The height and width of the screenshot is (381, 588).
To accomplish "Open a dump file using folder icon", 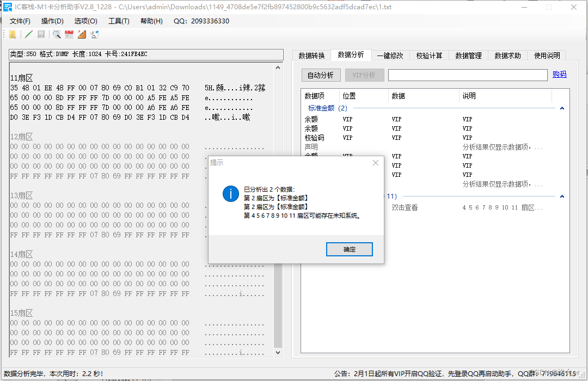I will click(x=13, y=34).
